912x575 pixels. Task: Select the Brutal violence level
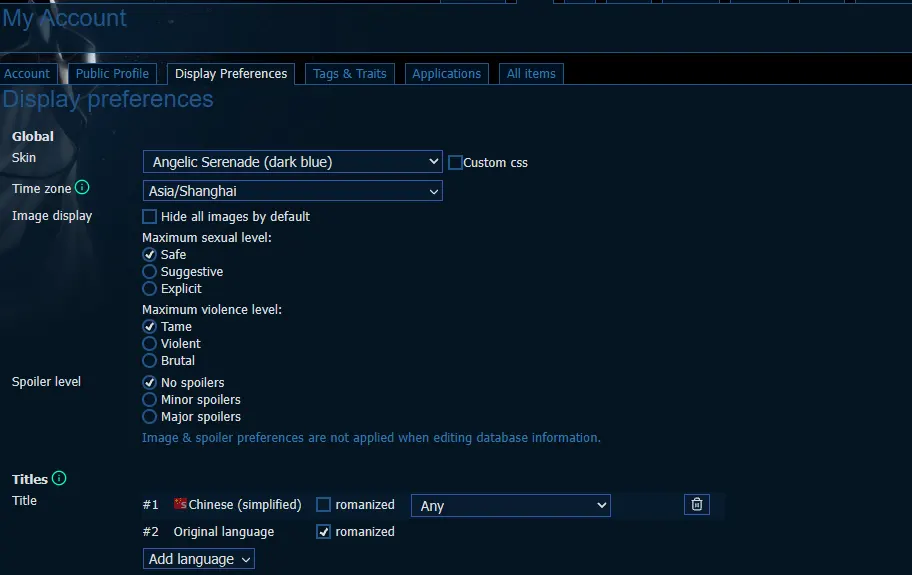pos(149,360)
